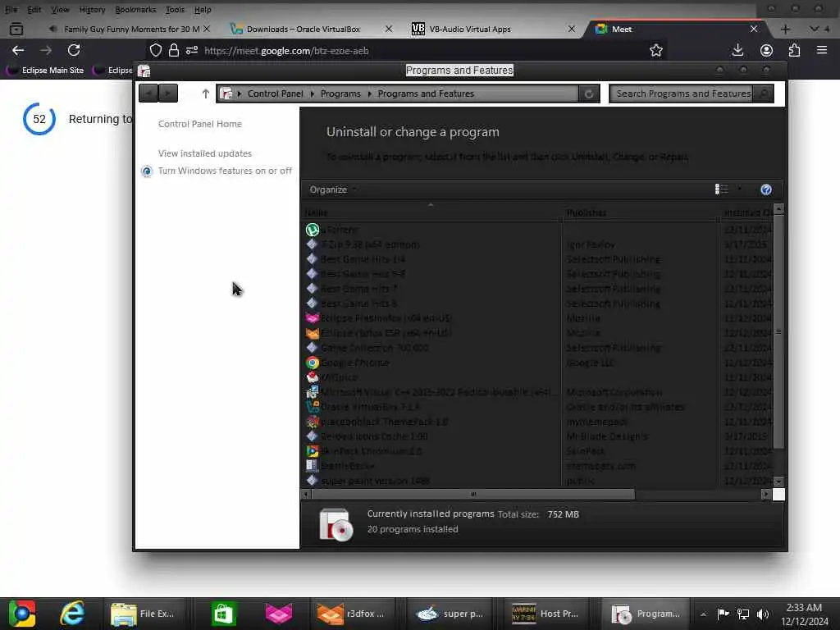840x630 pixels.
Task: Open the browser extensions puzzle icon
Action: coord(794,50)
